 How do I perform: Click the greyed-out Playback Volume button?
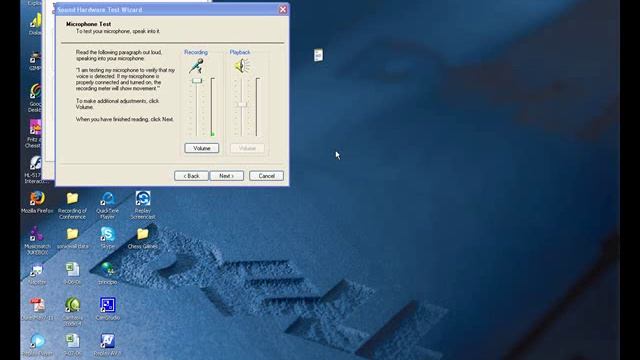coord(247,148)
